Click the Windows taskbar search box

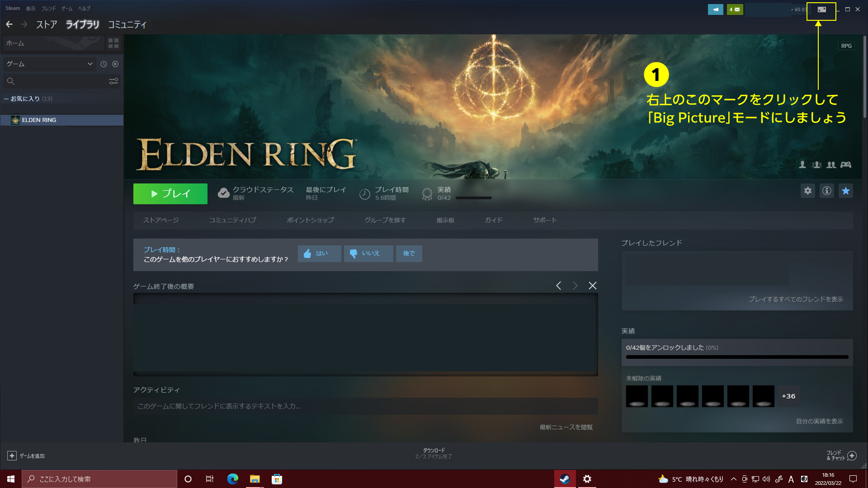click(99, 479)
